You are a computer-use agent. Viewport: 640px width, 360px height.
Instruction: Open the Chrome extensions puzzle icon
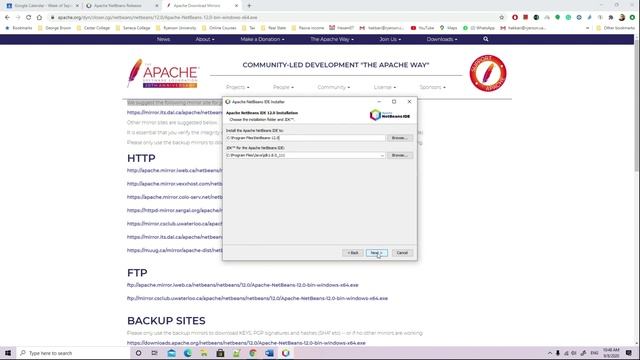tap(611, 18)
